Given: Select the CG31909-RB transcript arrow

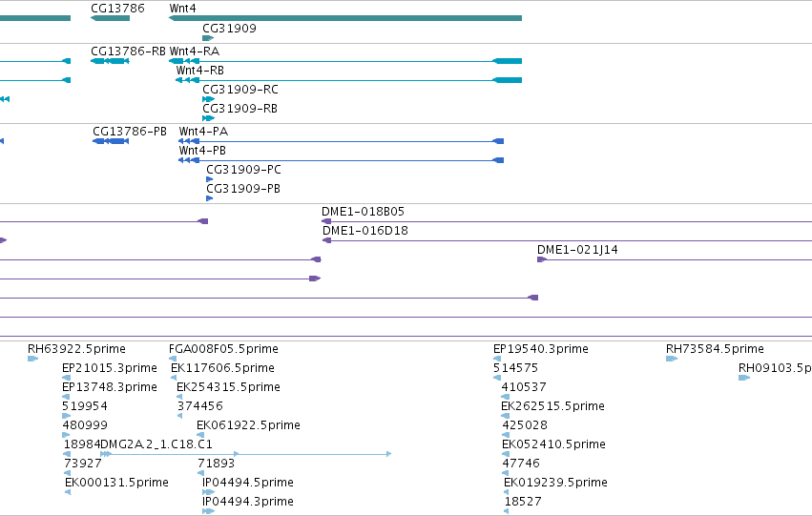Looking at the screenshot, I should pyautogui.click(x=208, y=118).
